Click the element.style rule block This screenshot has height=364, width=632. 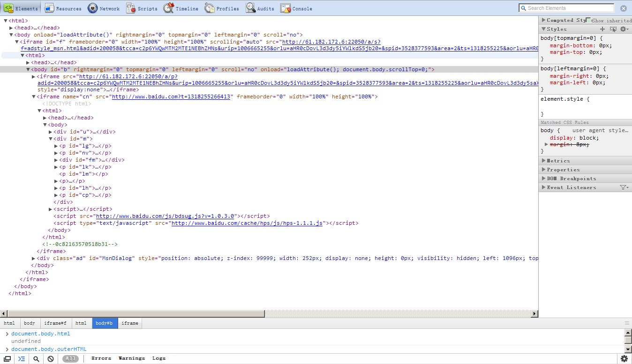point(585,106)
